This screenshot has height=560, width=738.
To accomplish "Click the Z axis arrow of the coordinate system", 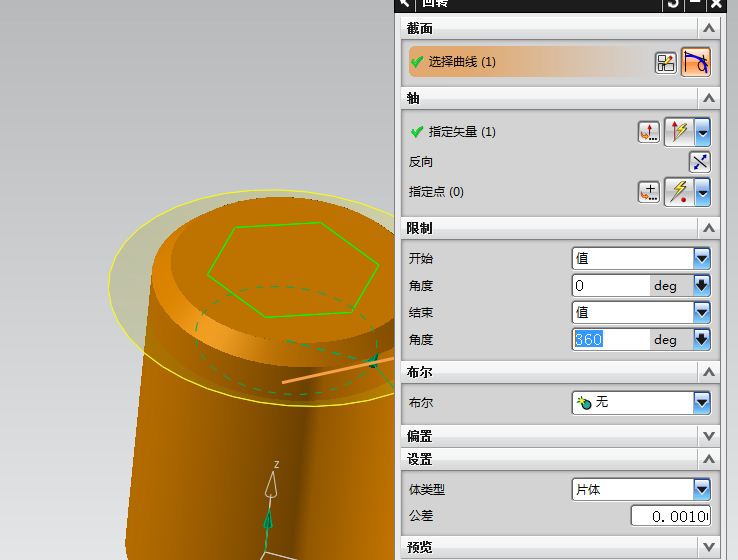I will 271,485.
